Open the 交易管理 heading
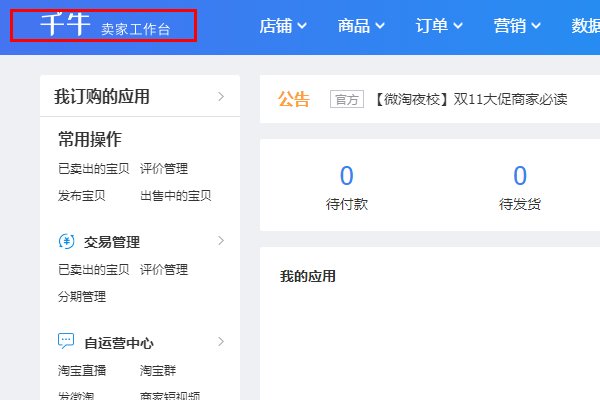Viewport: 600px width, 400px height. click(x=112, y=242)
